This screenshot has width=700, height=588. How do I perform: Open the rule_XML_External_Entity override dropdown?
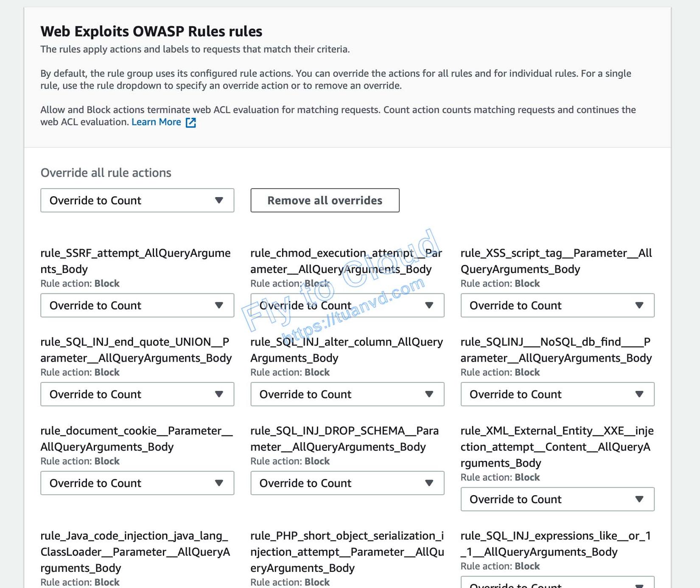[557, 499]
